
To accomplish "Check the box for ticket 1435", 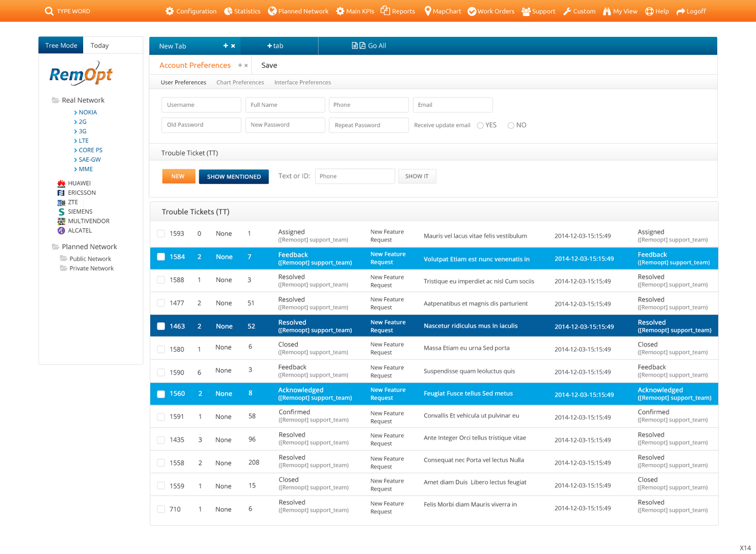I will click(161, 440).
